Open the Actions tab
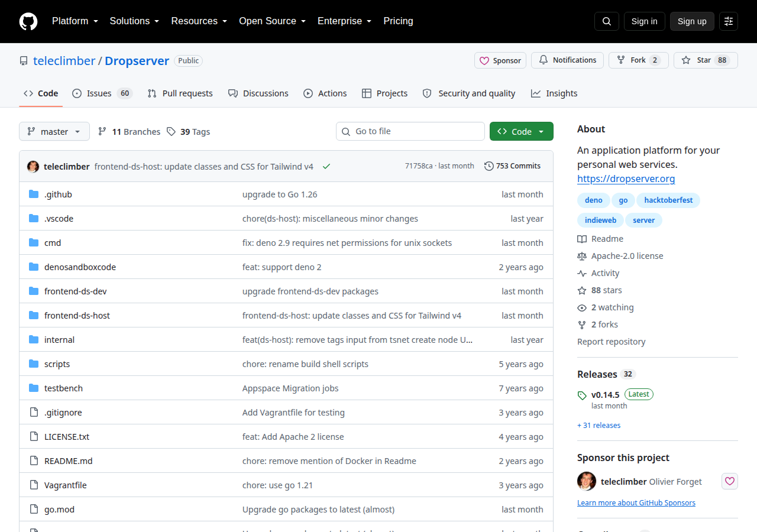Screen dimensions: 757x532 tap(325, 93)
